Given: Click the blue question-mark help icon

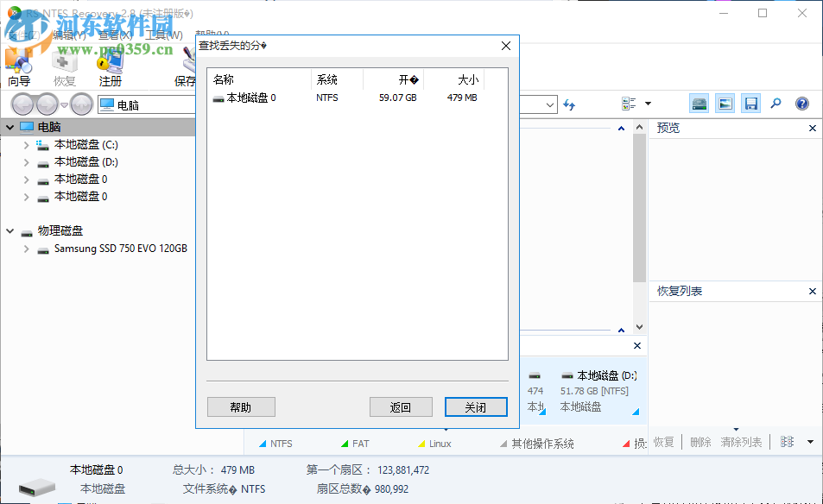Looking at the screenshot, I should 802,103.
